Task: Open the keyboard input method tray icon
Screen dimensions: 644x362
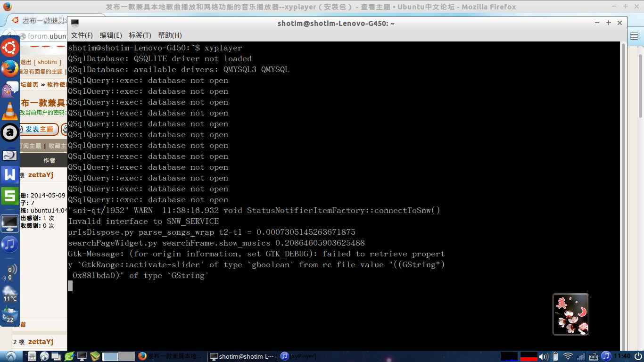Action: (x=594, y=356)
